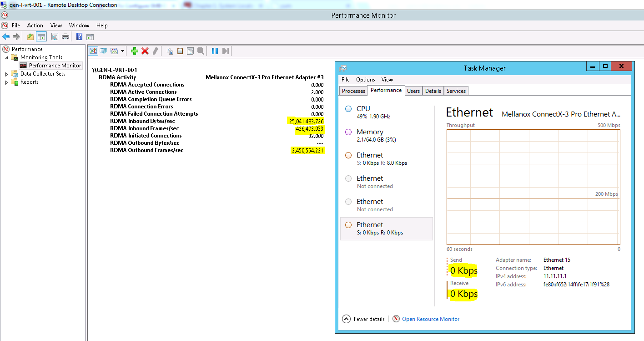
Task: Click the Open Resource Monitor link
Action: [430, 319]
